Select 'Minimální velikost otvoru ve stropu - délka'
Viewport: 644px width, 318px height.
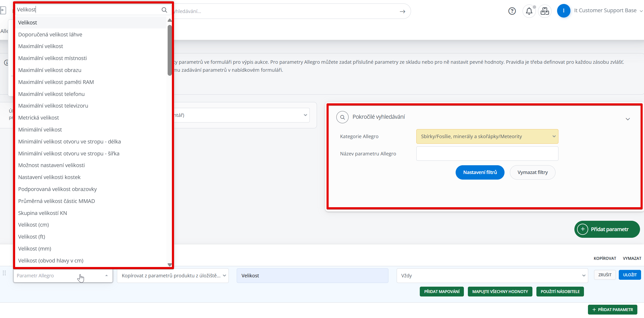click(91, 142)
